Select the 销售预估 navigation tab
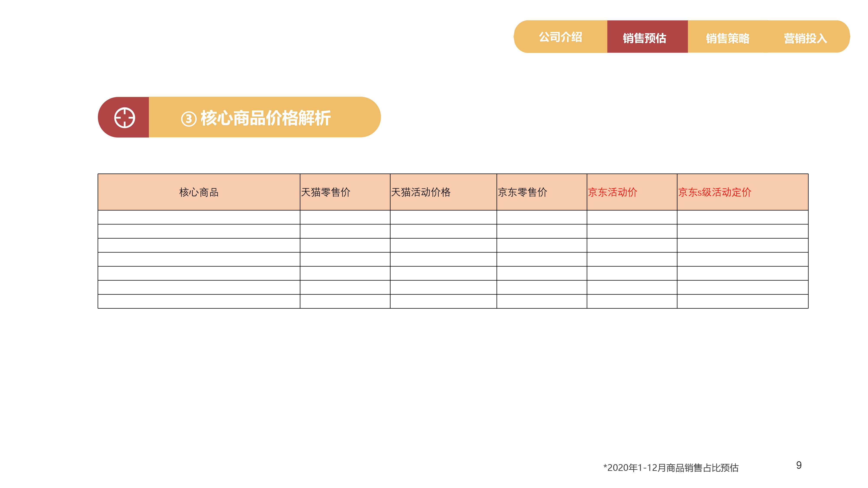Image resolution: width=868 pixels, height=488 pixels. point(647,37)
